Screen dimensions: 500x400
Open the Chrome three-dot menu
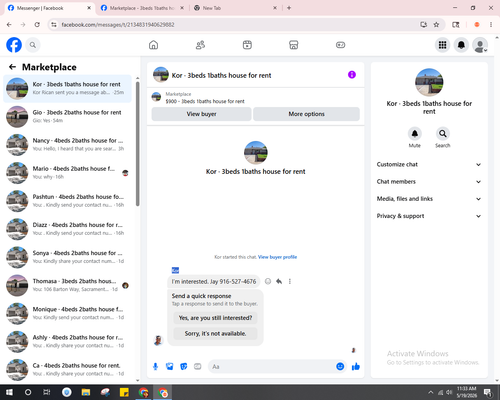[x=491, y=24]
